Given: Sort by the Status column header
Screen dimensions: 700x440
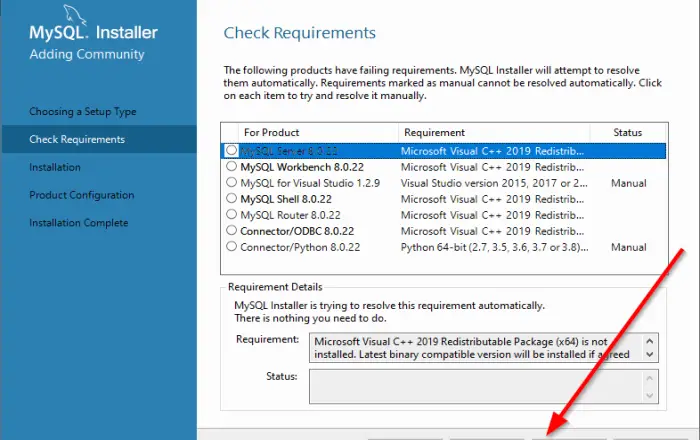Looking at the screenshot, I should click(x=627, y=133).
